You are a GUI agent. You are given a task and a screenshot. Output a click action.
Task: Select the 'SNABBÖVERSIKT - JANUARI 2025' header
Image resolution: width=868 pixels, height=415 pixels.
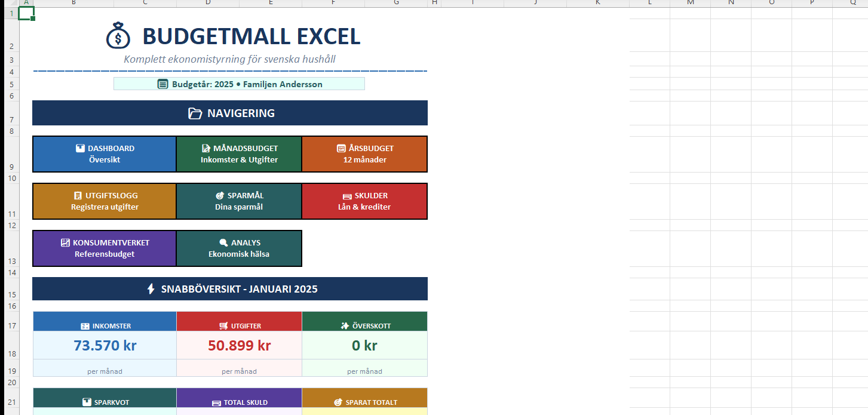click(x=230, y=289)
